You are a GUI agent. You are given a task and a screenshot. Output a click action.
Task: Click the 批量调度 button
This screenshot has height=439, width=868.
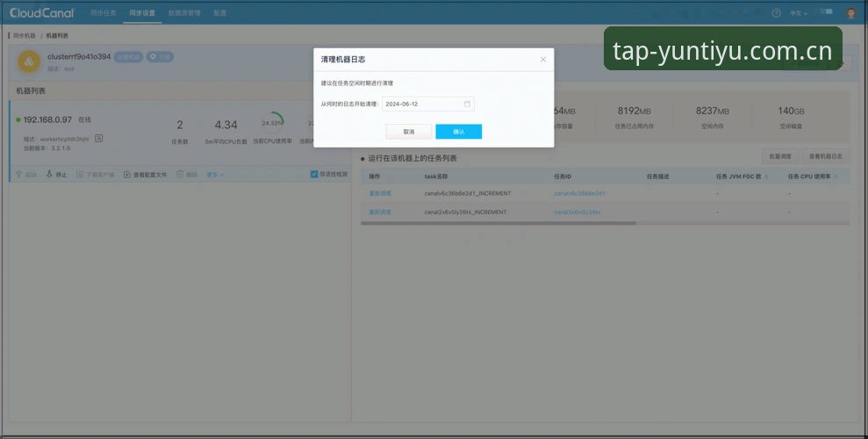780,156
